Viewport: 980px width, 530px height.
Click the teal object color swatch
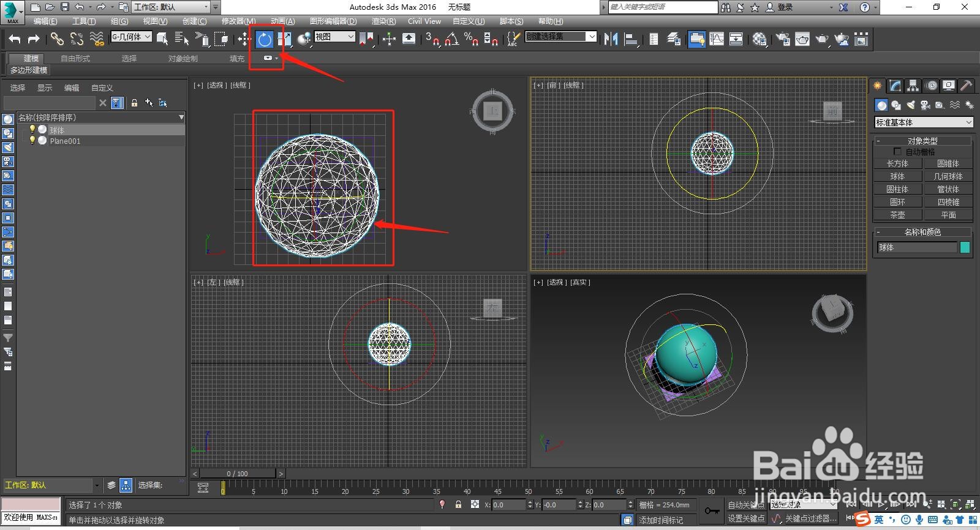965,247
